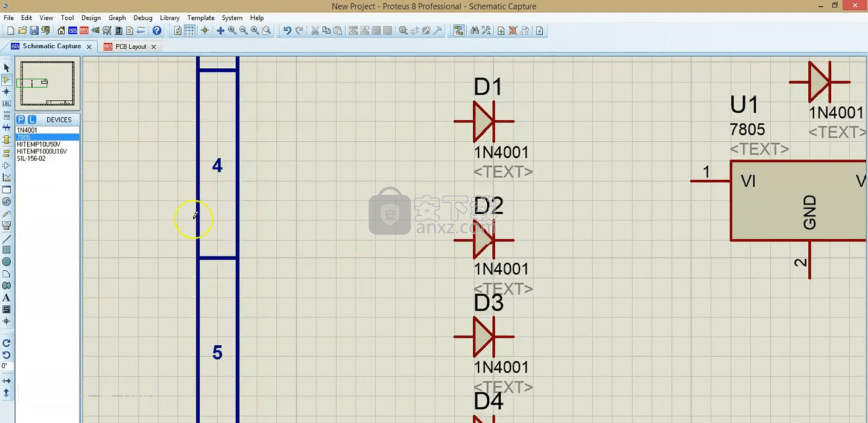Open the Graph menu
The width and height of the screenshot is (868, 423).
pos(117,18)
